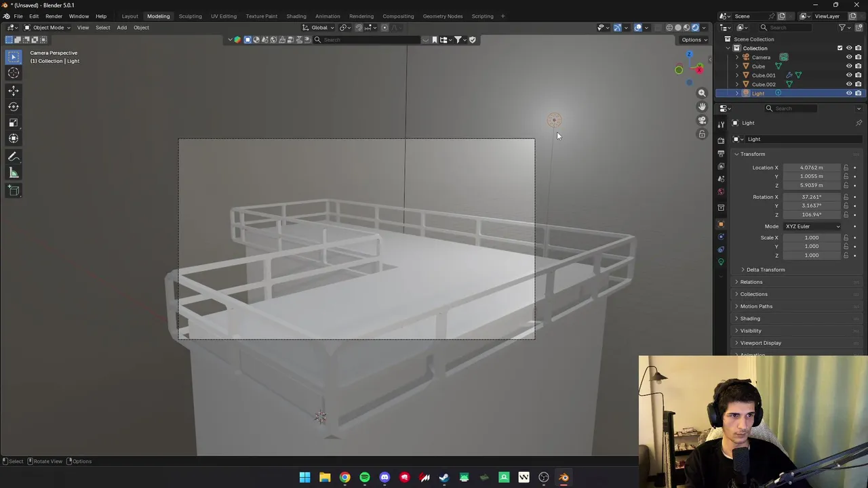Open the viewport Object menu

141,28
